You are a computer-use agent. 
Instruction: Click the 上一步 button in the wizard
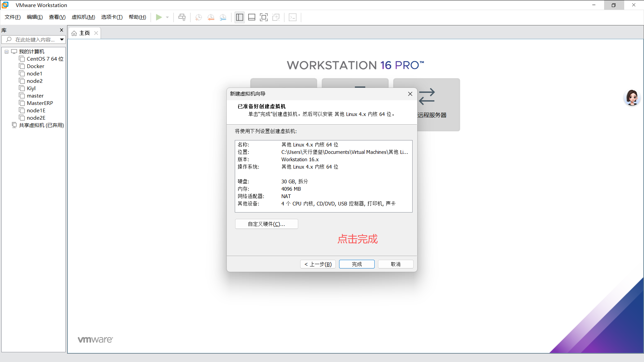pyautogui.click(x=317, y=264)
